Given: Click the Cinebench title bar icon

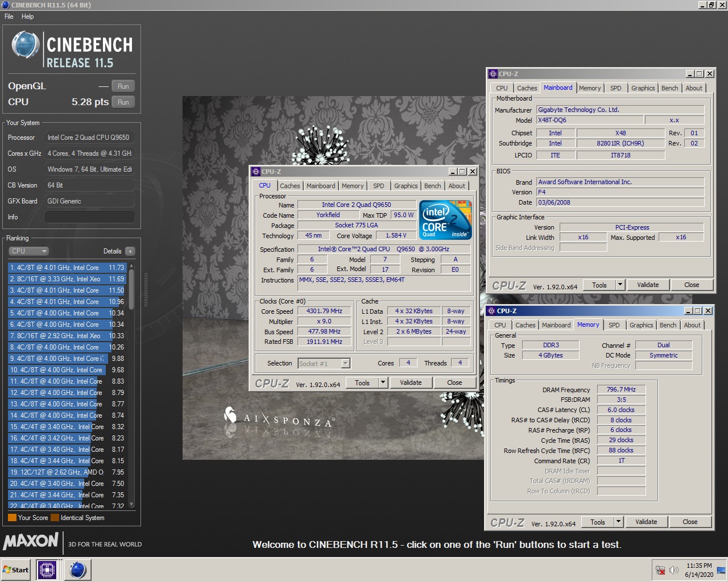Looking at the screenshot, I should pos(6,5).
